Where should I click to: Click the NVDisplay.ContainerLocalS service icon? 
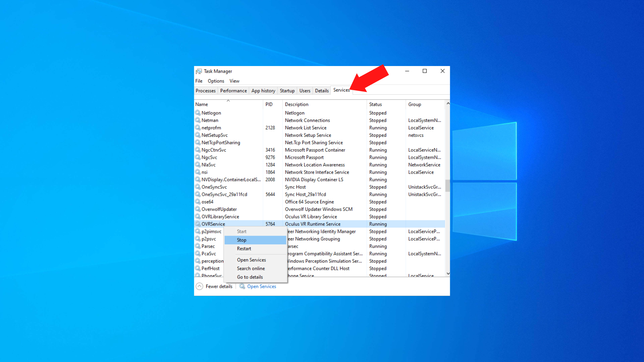(198, 179)
